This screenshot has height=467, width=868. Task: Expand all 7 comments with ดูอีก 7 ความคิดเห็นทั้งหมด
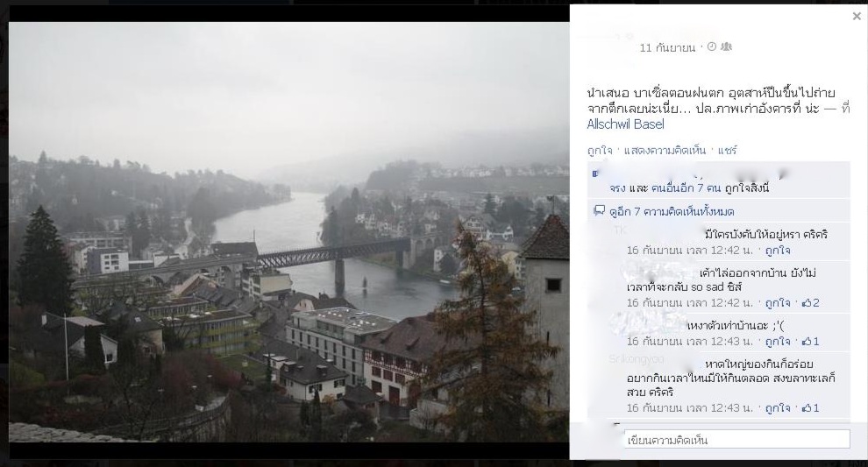point(672,212)
